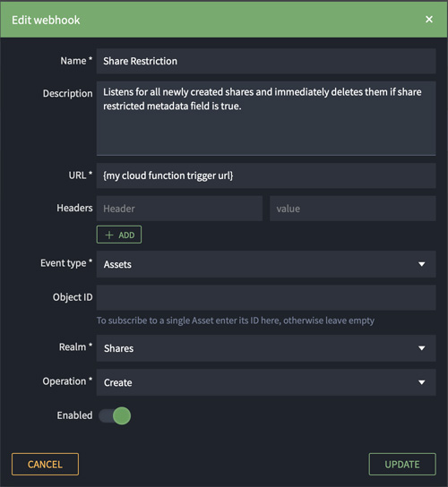Focus the Name field Share Restriction
448x487 pixels.
pyautogui.click(x=266, y=61)
